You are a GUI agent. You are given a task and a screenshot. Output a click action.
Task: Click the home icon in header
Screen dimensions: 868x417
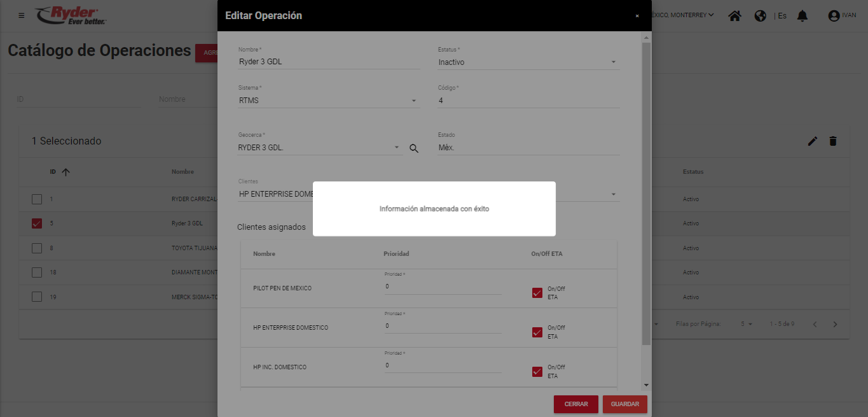735,16
